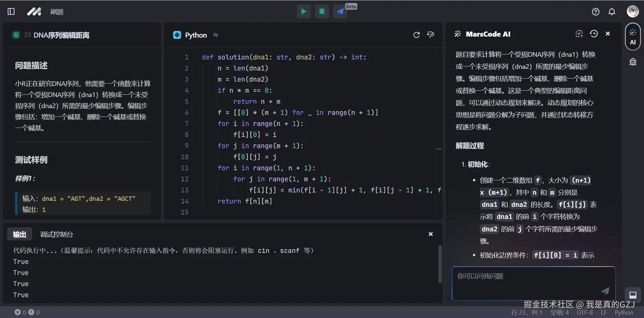Click UTF-8 encoding in the status bar
Image resolution: width=644 pixels, height=318 pixels.
pyautogui.click(x=584, y=312)
